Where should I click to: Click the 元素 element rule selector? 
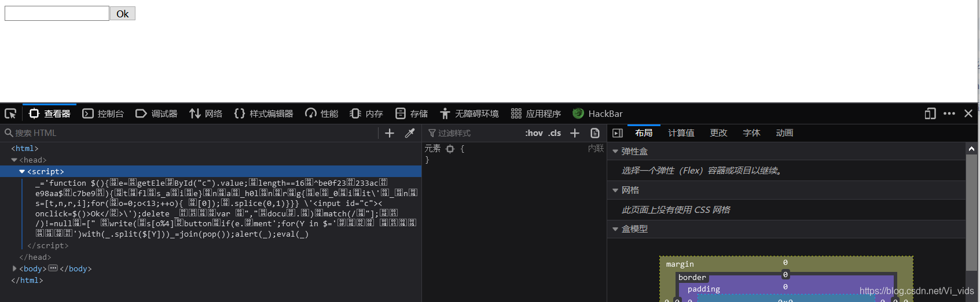click(432, 149)
